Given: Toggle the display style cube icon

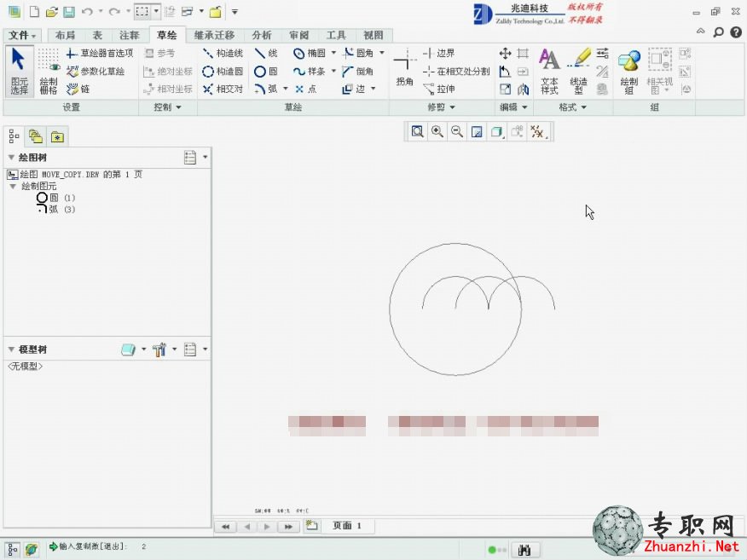Looking at the screenshot, I should pyautogui.click(x=497, y=131).
